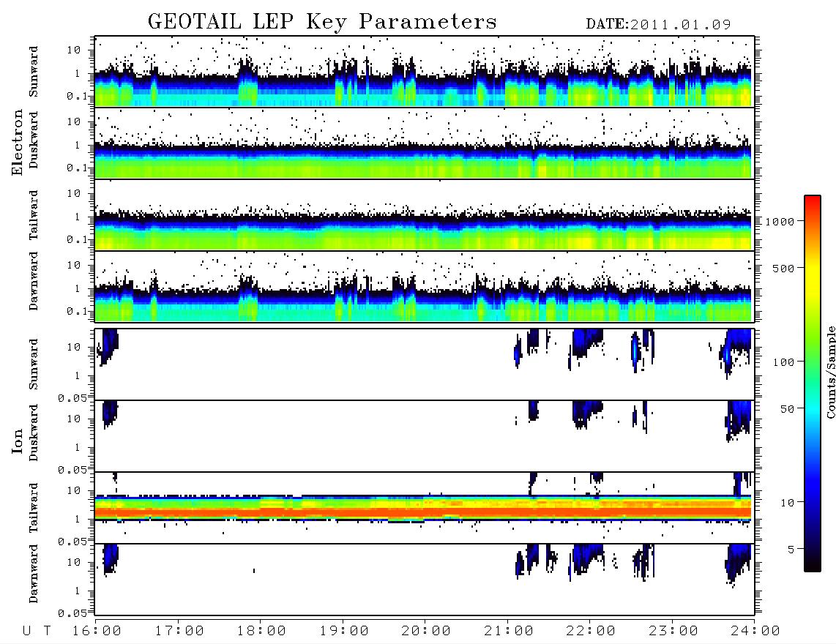
Task: Click the rainbow Counts/Sample color scale bar
Action: [813, 384]
